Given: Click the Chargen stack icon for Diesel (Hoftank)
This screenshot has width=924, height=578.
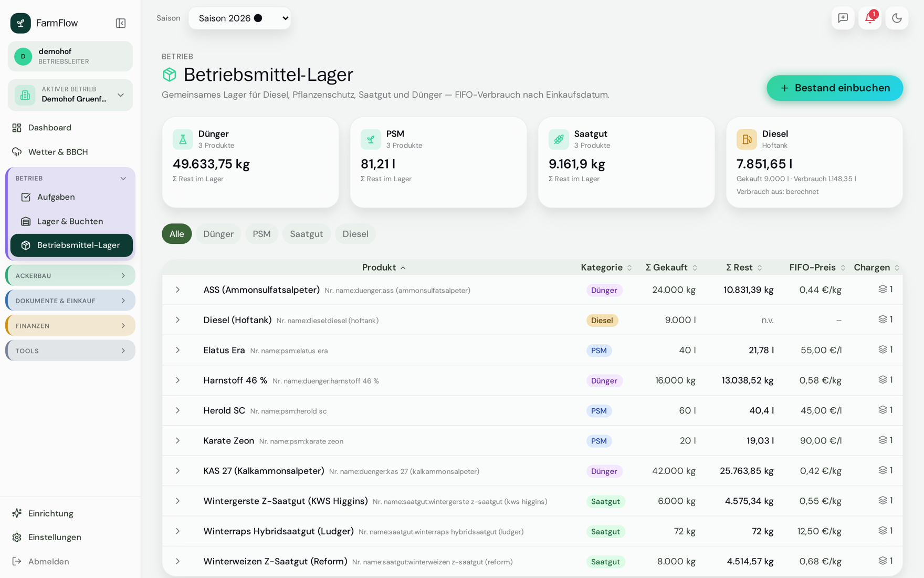Looking at the screenshot, I should (883, 319).
